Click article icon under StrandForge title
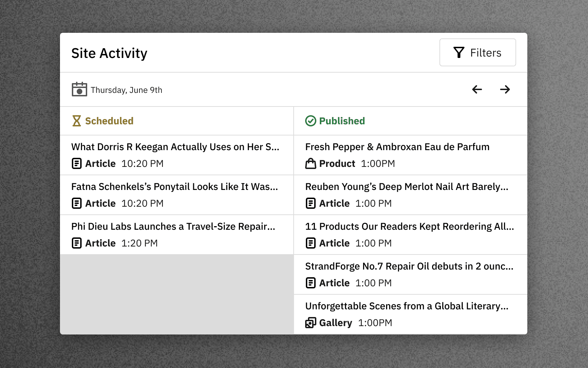The image size is (588, 368). point(310,283)
